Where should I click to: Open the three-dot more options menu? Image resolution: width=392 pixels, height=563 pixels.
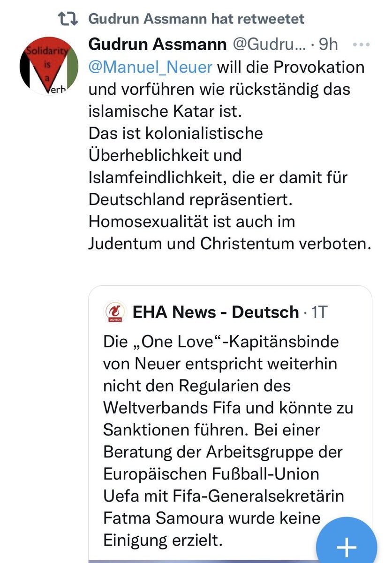(x=361, y=45)
